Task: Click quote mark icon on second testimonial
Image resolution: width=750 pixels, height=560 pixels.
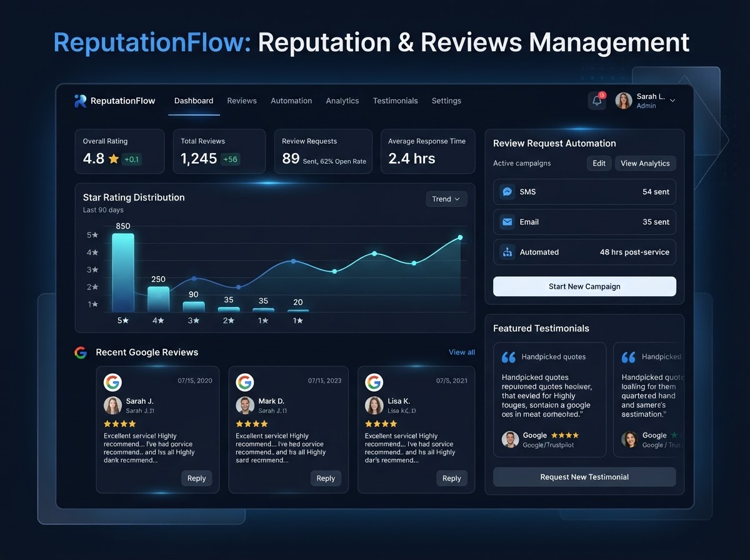Action: [628, 357]
